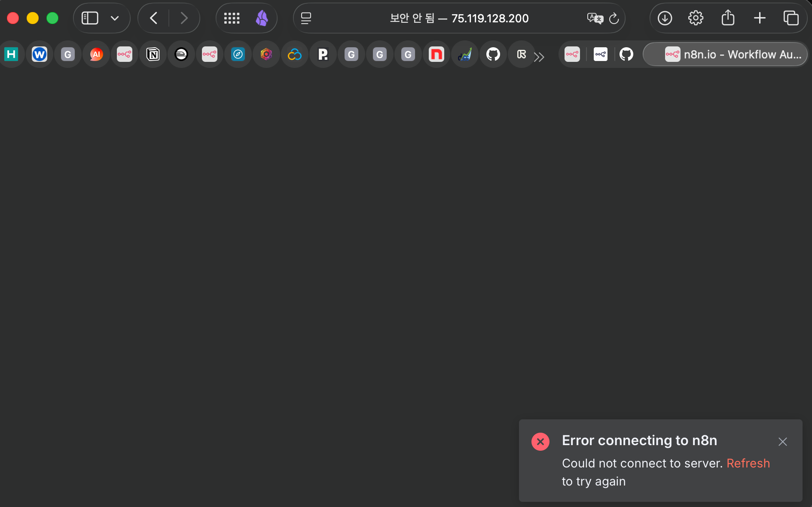Focus the address bar showing 75.119.128.200

[x=459, y=18]
